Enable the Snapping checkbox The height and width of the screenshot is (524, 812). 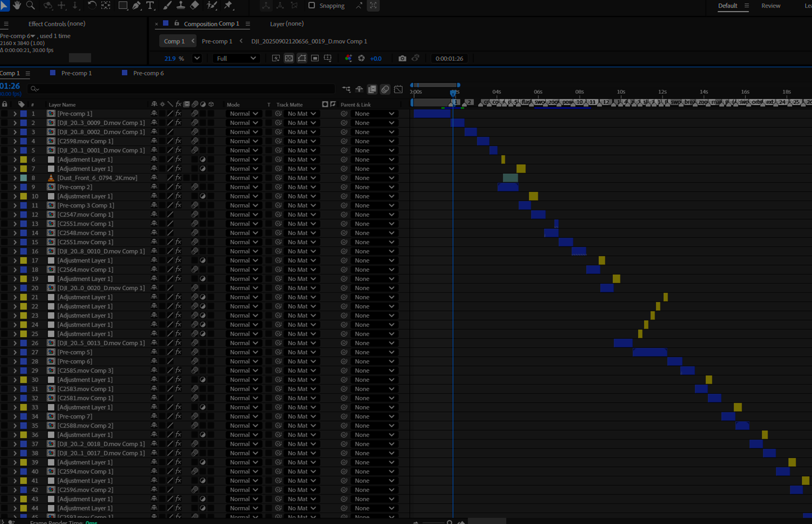tap(312, 5)
